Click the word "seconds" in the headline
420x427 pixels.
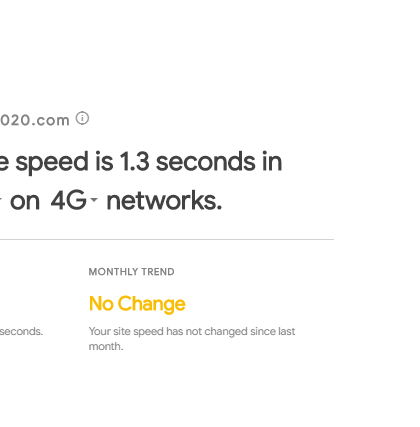tap(205, 162)
